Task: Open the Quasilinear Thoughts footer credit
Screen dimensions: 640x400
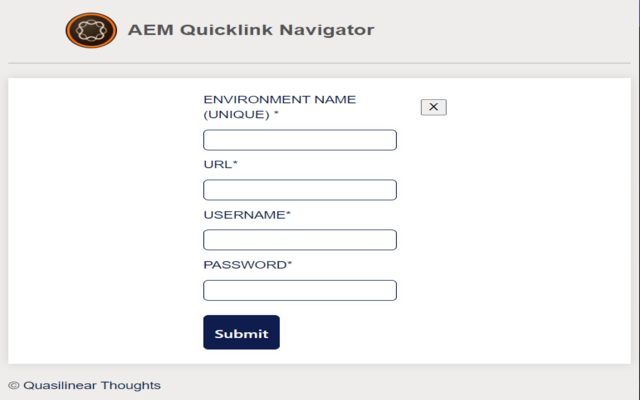Action: tap(91, 385)
